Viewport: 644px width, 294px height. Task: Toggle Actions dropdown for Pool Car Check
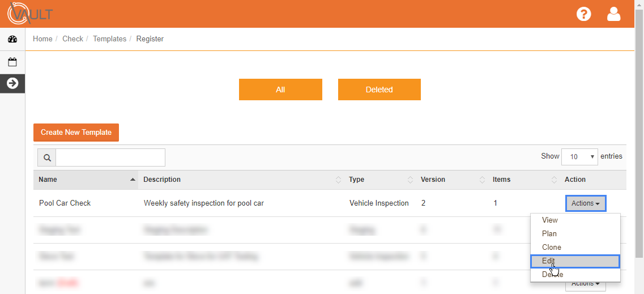pyautogui.click(x=585, y=203)
